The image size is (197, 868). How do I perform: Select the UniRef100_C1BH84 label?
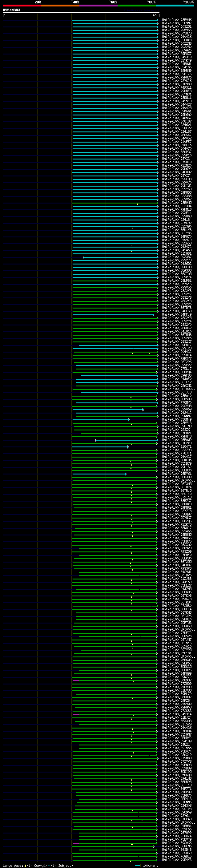(176, 826)
